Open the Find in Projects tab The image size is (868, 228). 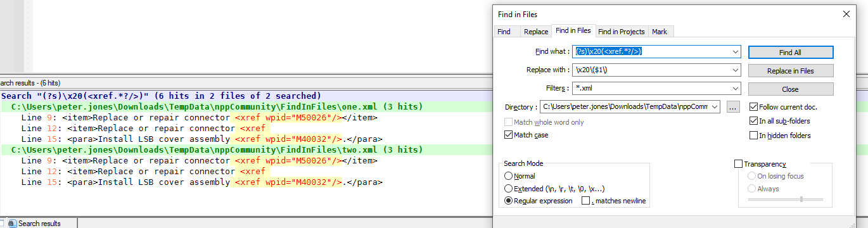click(x=621, y=31)
